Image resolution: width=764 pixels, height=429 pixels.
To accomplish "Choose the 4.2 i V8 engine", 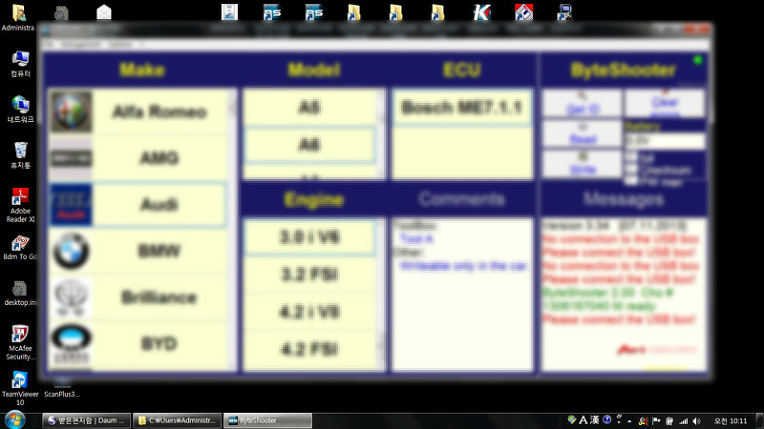I will click(x=309, y=312).
